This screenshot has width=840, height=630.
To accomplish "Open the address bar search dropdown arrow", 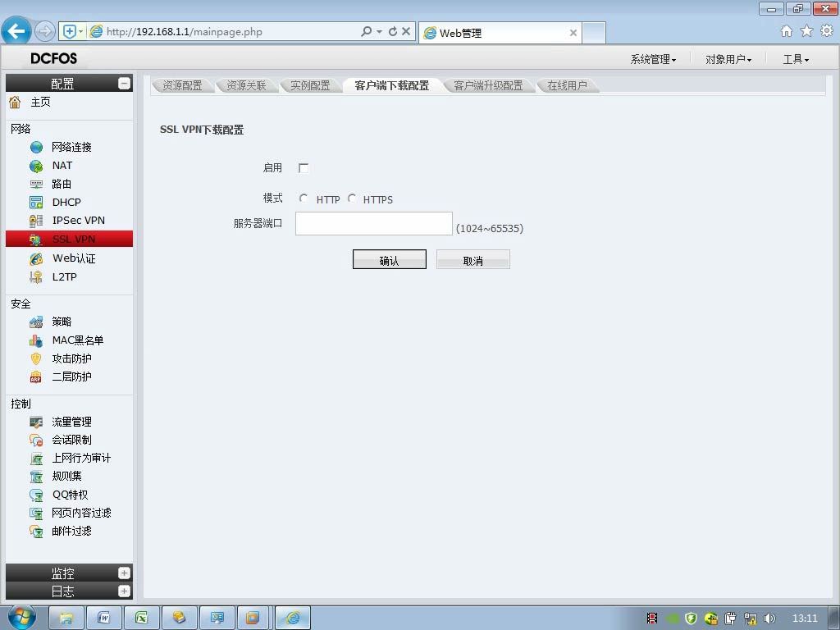I will click(x=379, y=32).
